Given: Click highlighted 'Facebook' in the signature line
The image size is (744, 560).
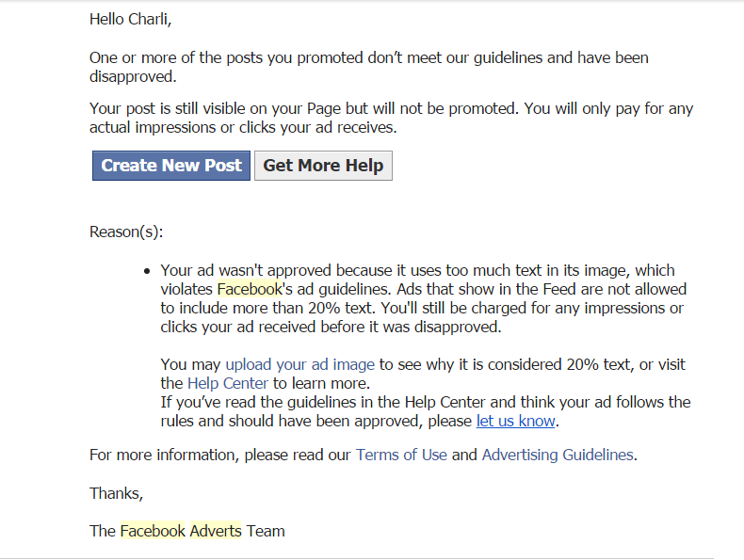Looking at the screenshot, I should pyautogui.click(x=153, y=531).
